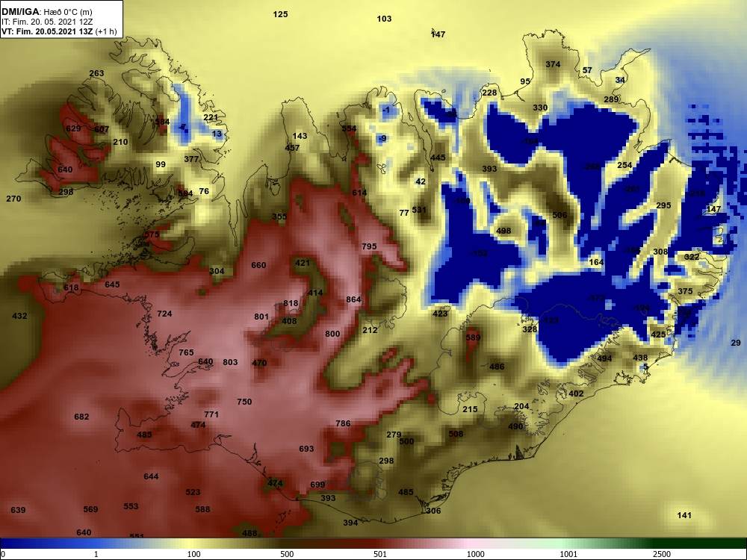Select the 402 value label
747x560 pixels.
point(576,393)
